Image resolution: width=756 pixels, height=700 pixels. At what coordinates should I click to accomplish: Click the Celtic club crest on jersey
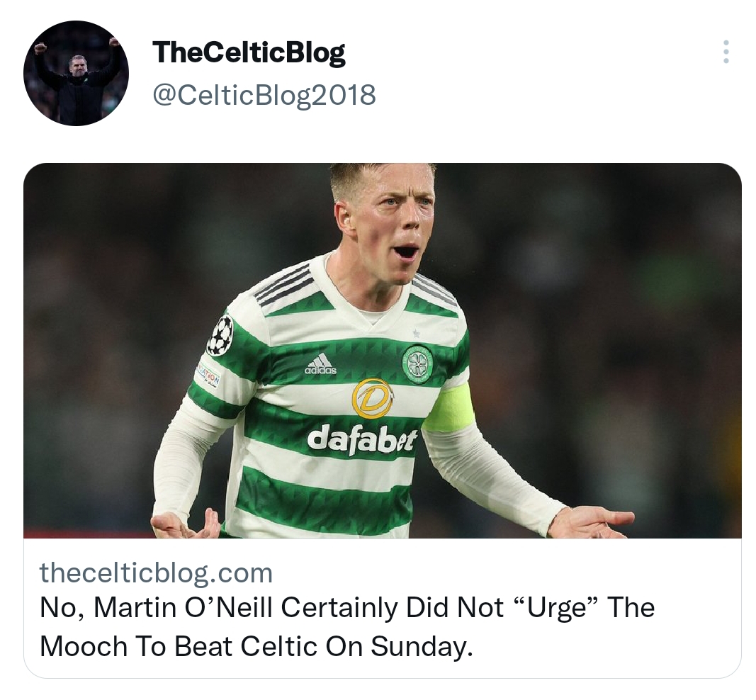point(417,364)
